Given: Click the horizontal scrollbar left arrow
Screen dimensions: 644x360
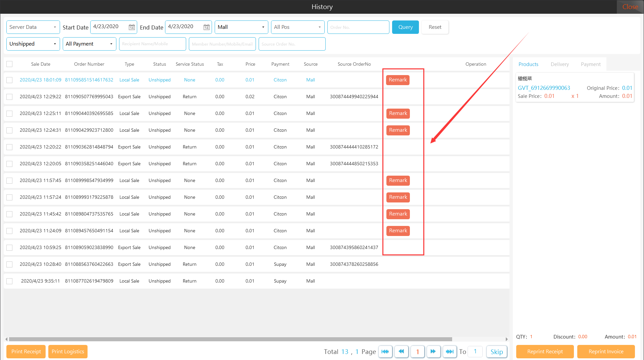Looking at the screenshot, I should 6,339.
